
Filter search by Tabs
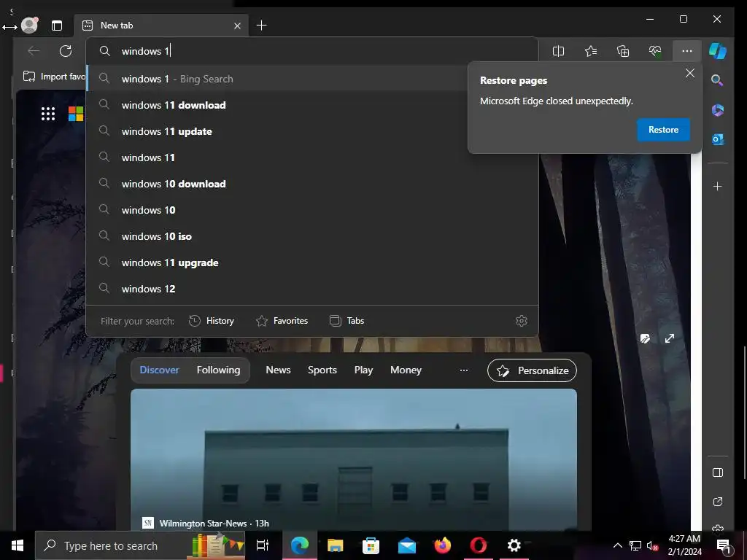(347, 321)
